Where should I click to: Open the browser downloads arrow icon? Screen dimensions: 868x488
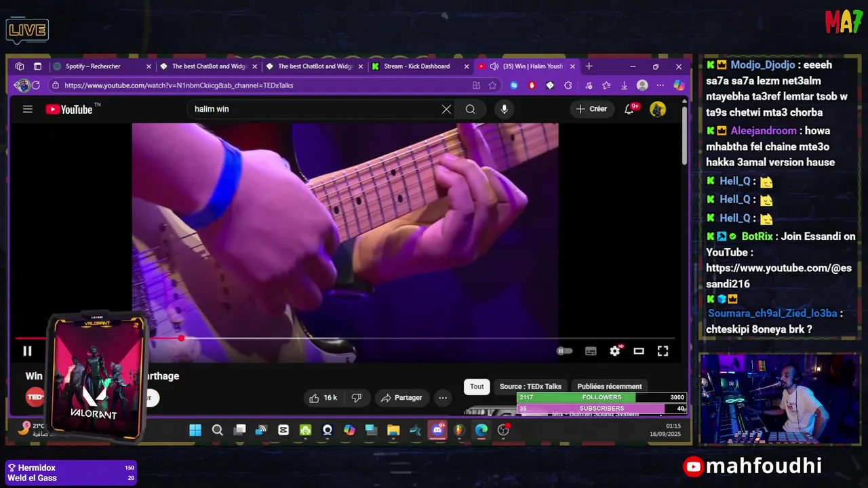pyautogui.click(x=624, y=85)
